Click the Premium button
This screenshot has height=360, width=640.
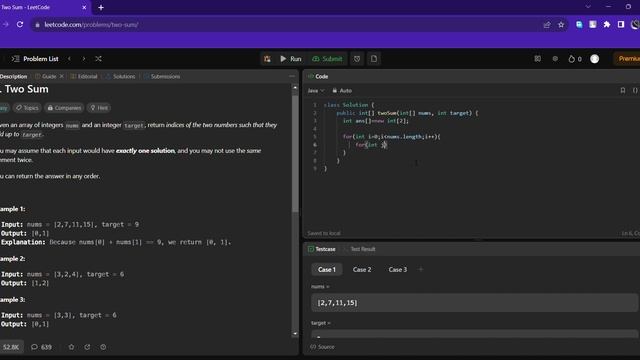click(628, 59)
